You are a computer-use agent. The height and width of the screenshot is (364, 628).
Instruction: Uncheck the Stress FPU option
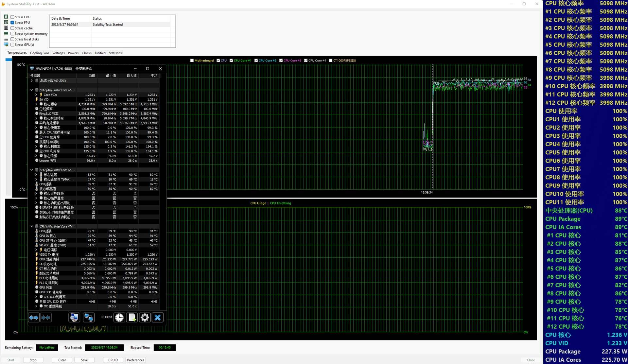coord(12,23)
